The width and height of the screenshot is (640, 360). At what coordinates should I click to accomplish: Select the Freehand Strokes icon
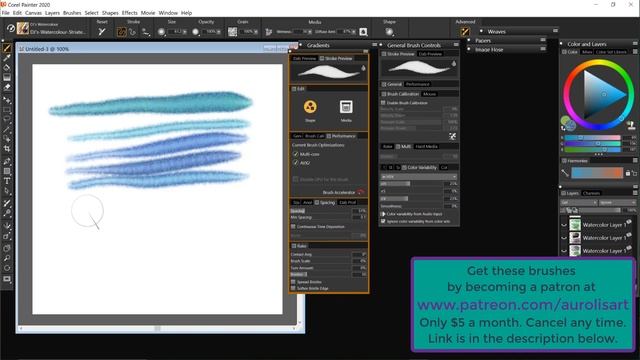point(121,31)
